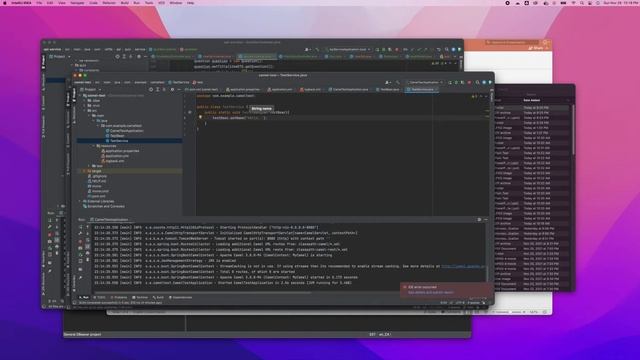Viewport: 640px width, 360px height.
Task: Open Run panel settings gear
Action: tap(479, 220)
